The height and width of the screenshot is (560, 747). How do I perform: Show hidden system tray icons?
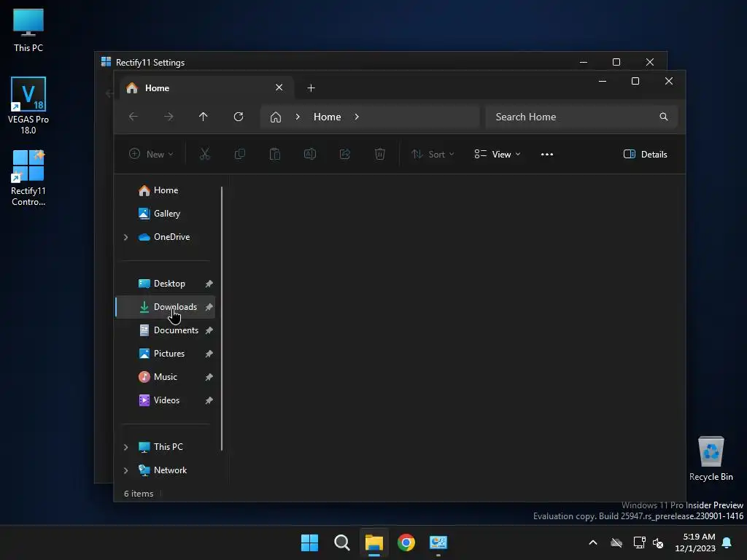pos(593,542)
